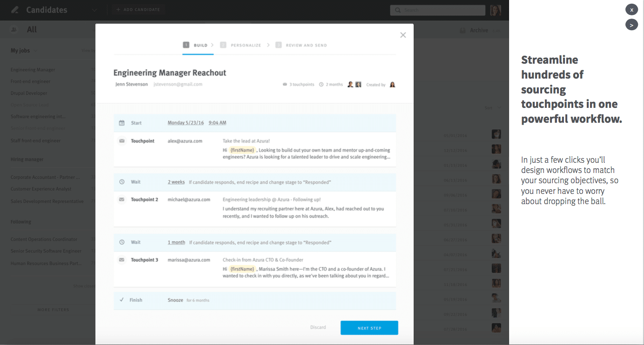Click the Next Step button
644x345 pixels.
369,328
